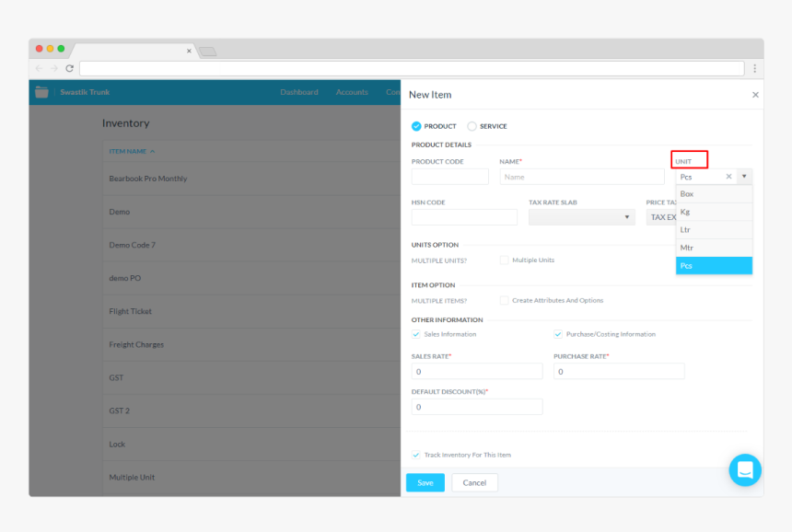Viewport: 792px width, 532px height.
Task: Select the PRODUCT radio option
Action: (416, 126)
